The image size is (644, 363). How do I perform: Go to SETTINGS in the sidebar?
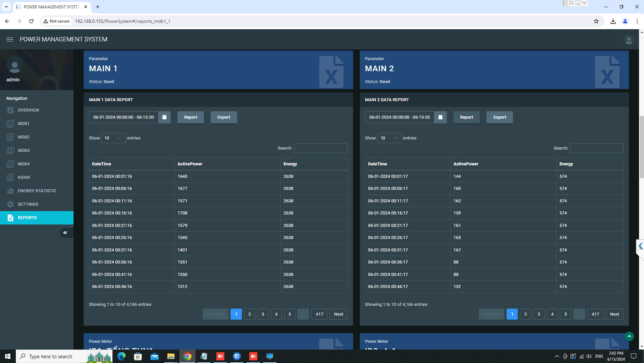(28, 204)
